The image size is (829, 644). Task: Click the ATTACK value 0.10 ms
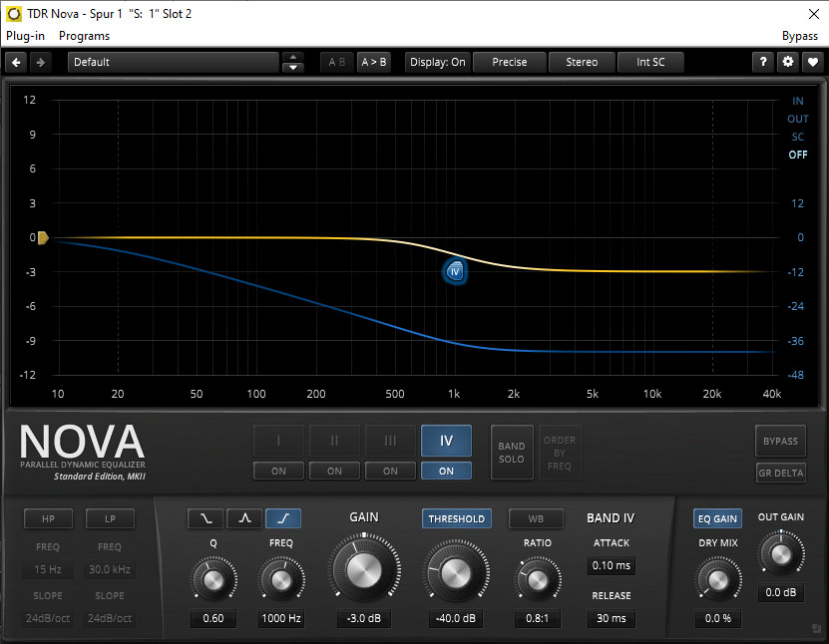(x=612, y=565)
